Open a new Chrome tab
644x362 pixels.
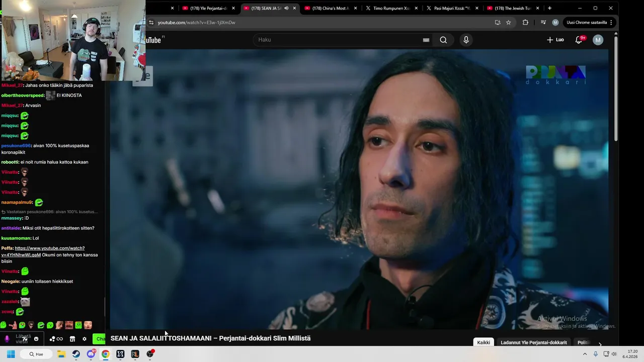click(549, 8)
